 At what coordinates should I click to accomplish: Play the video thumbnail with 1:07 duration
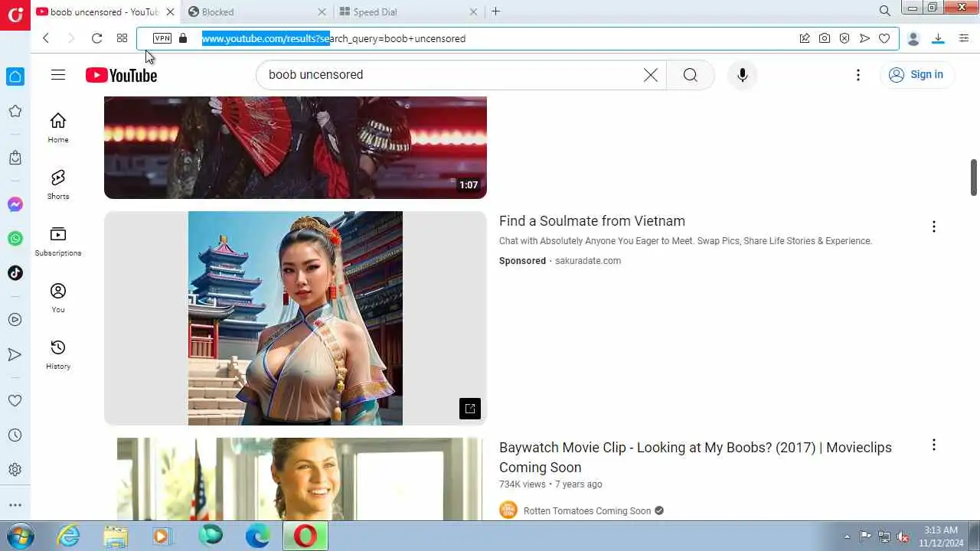coord(296,147)
